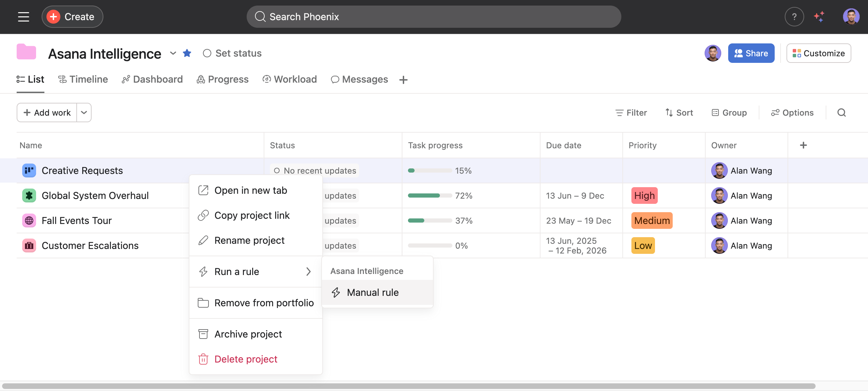Click the Customize button
The width and height of the screenshot is (868, 391).
[818, 53]
